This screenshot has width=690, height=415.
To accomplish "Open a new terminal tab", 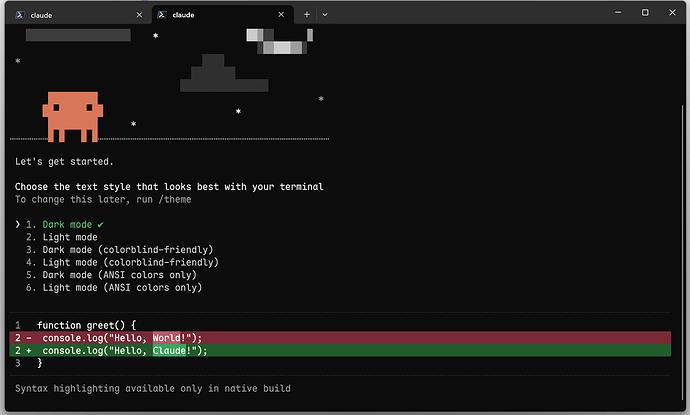I will point(307,15).
